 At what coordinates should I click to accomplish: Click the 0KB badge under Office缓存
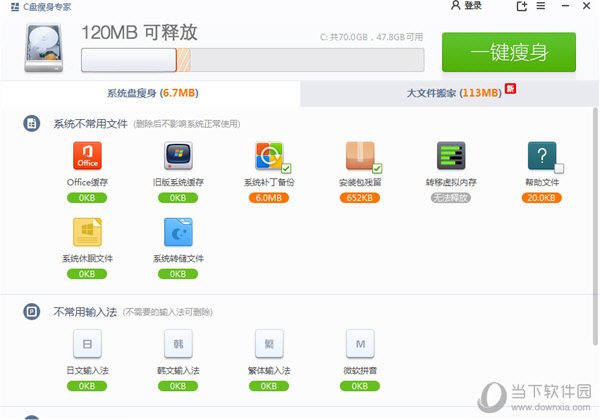tap(87, 198)
